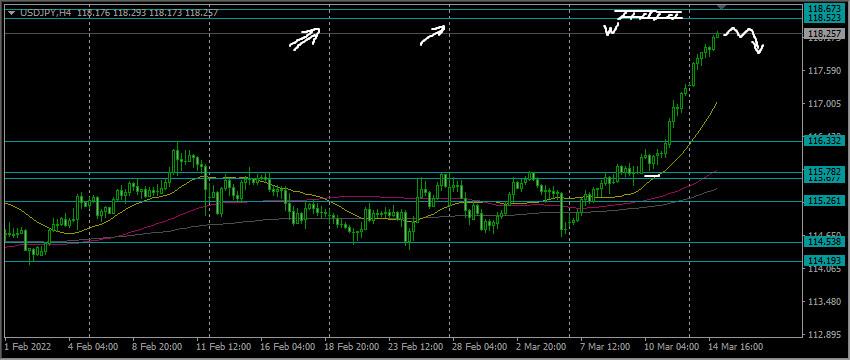This screenshot has height=360, width=850.
Task: Click the 115.261 price level label
Action: [x=824, y=201]
